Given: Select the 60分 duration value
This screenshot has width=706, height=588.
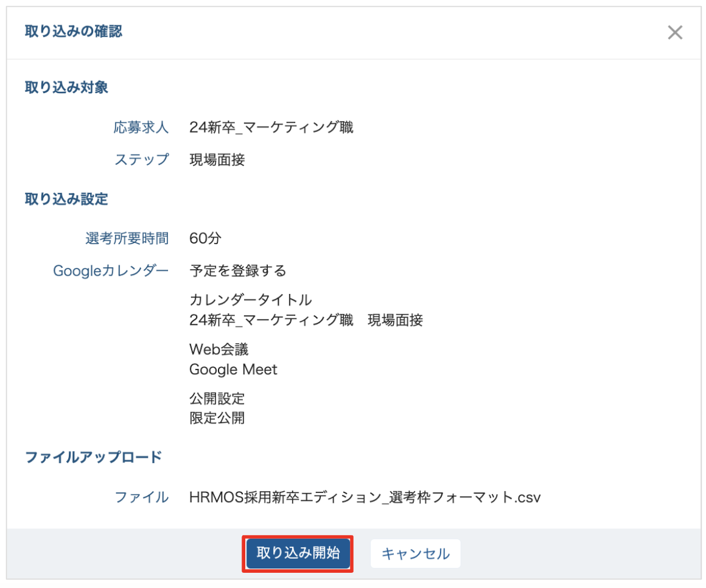Looking at the screenshot, I should click(205, 239).
